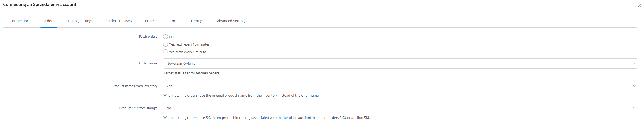Expand the Product SKU from storage dropdown

pos(400,108)
